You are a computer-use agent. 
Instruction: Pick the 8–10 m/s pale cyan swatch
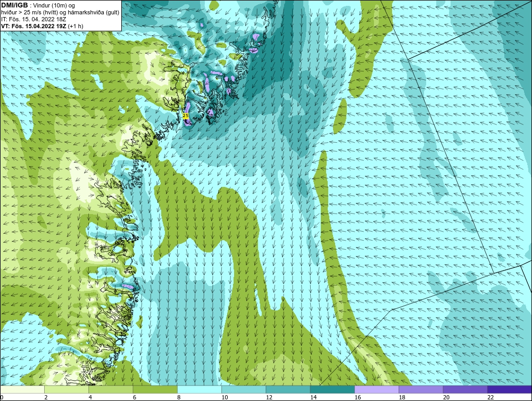(199, 389)
